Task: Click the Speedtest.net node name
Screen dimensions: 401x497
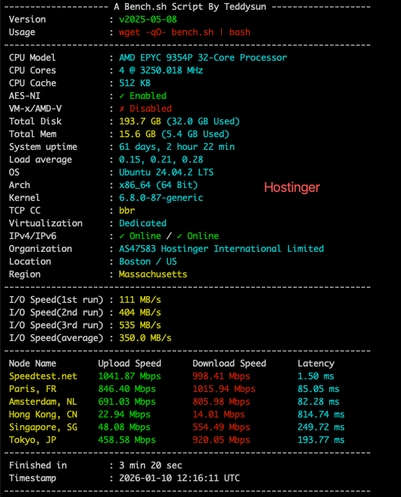Action: pyautogui.click(x=43, y=376)
